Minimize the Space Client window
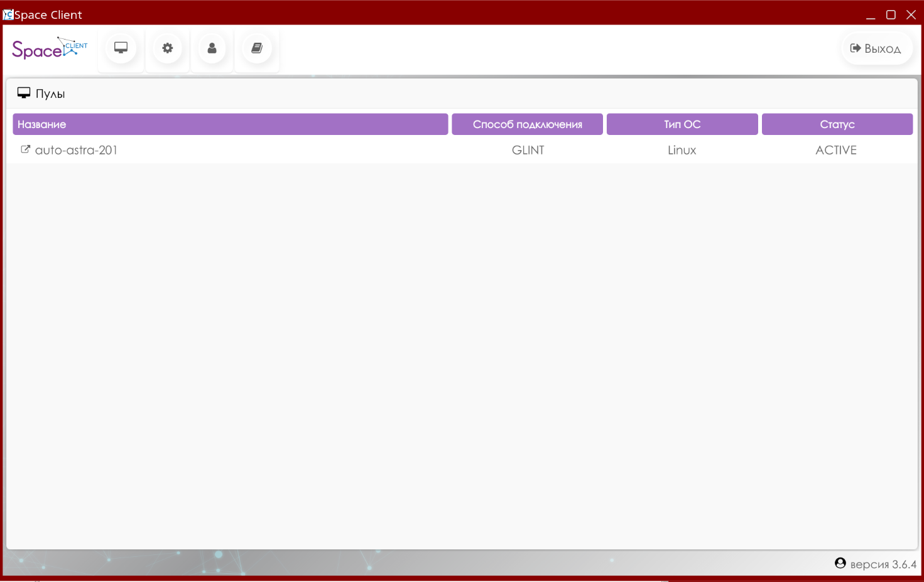 871,14
